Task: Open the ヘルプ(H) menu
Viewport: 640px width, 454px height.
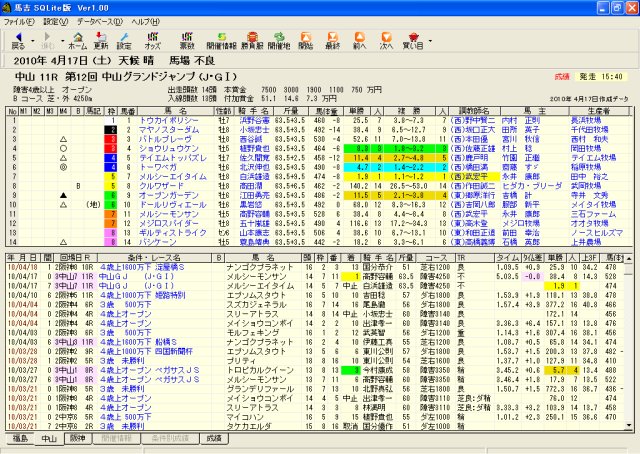Action: (x=146, y=22)
